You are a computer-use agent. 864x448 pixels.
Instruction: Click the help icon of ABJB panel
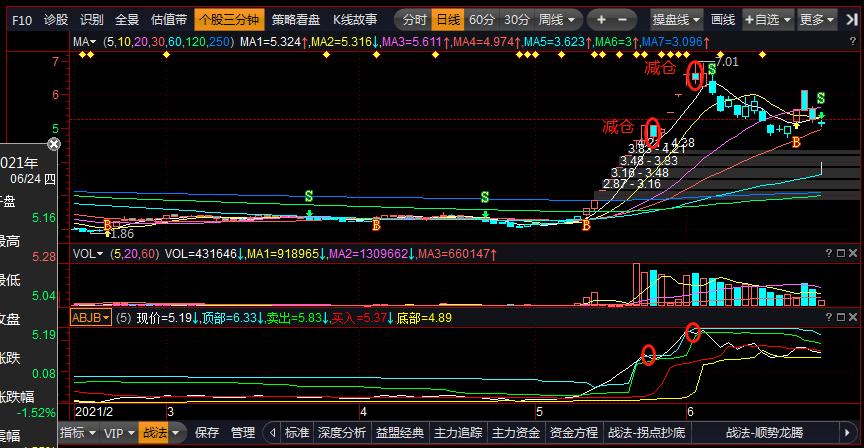point(829,317)
